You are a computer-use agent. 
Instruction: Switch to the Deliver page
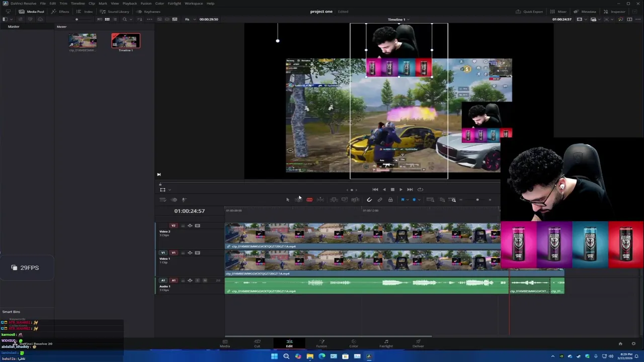pyautogui.click(x=418, y=343)
